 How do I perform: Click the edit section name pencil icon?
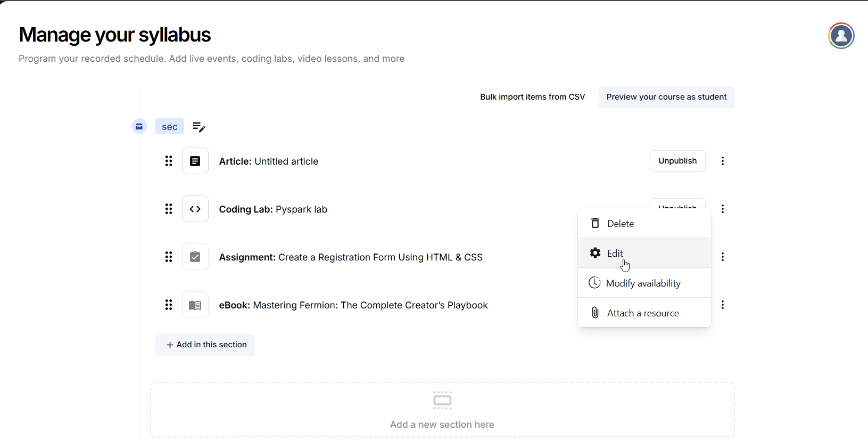pos(199,127)
